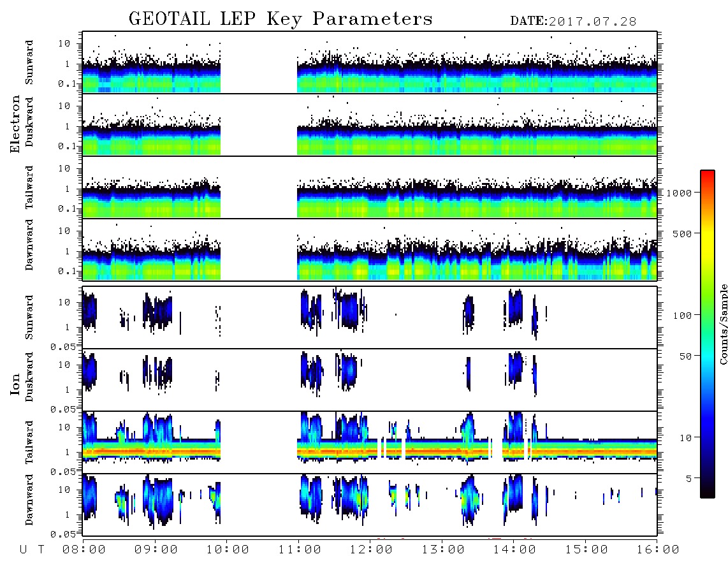Click the 09:00 time axis label
The image size is (728, 561).
pyautogui.click(x=156, y=550)
